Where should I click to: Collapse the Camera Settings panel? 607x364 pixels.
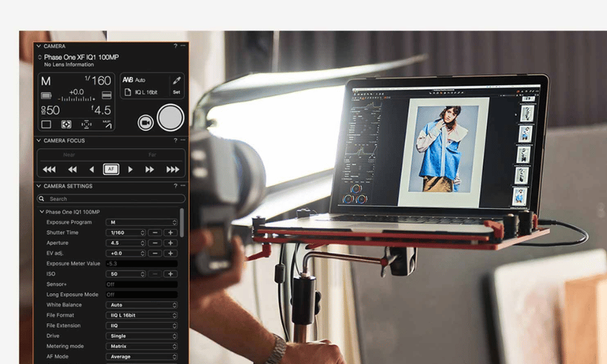click(39, 186)
